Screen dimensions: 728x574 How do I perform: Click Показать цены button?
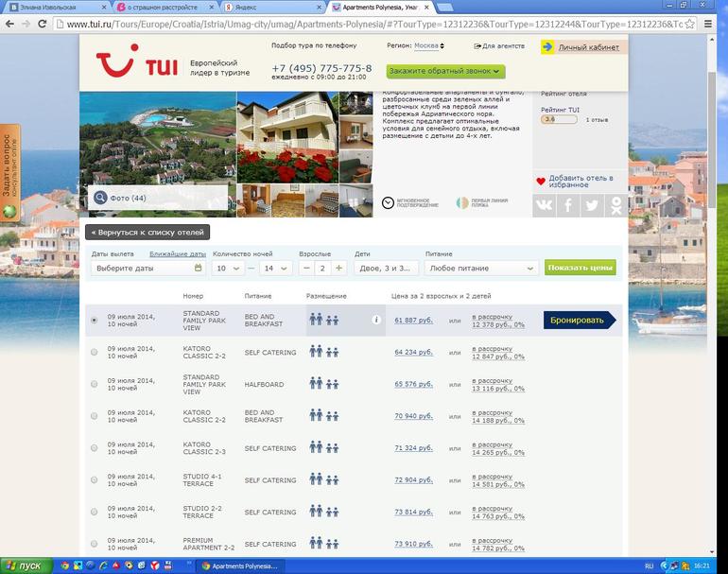click(581, 268)
